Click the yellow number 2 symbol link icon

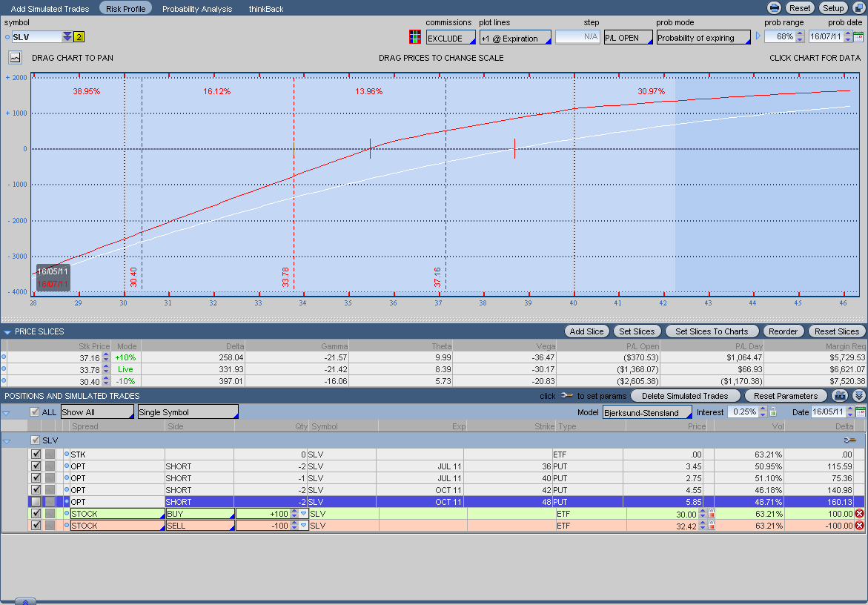point(79,37)
